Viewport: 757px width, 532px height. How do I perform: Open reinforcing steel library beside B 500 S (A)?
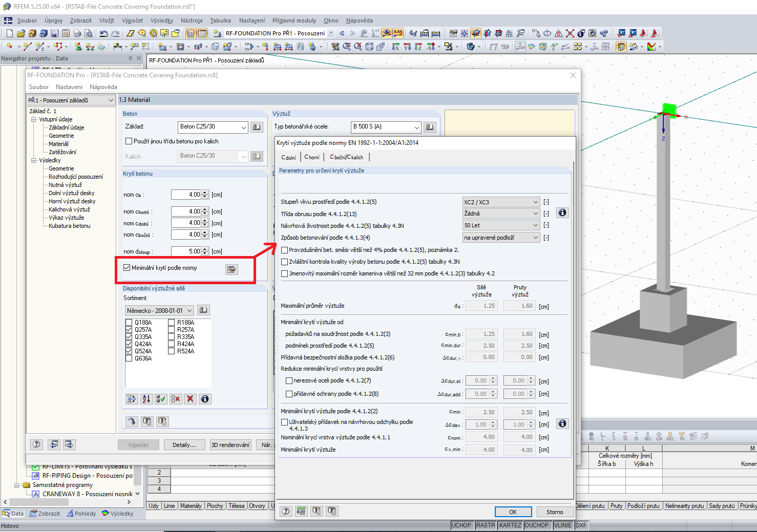430,127
